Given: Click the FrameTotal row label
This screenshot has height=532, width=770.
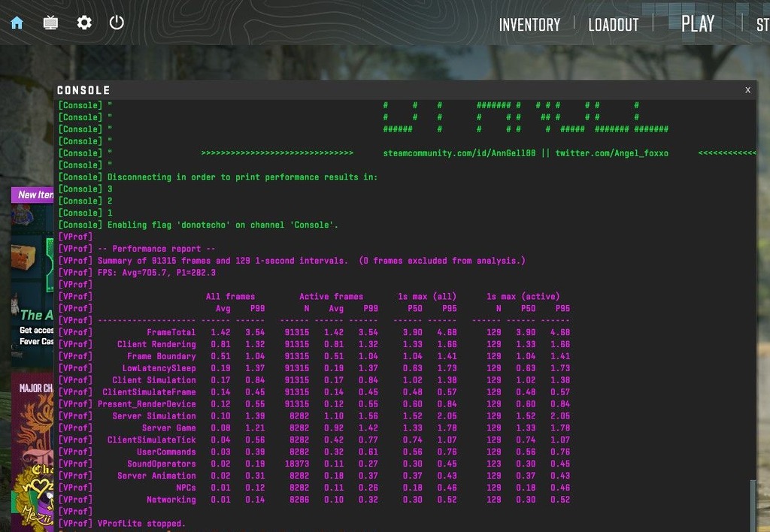Looking at the screenshot, I should (x=171, y=332).
